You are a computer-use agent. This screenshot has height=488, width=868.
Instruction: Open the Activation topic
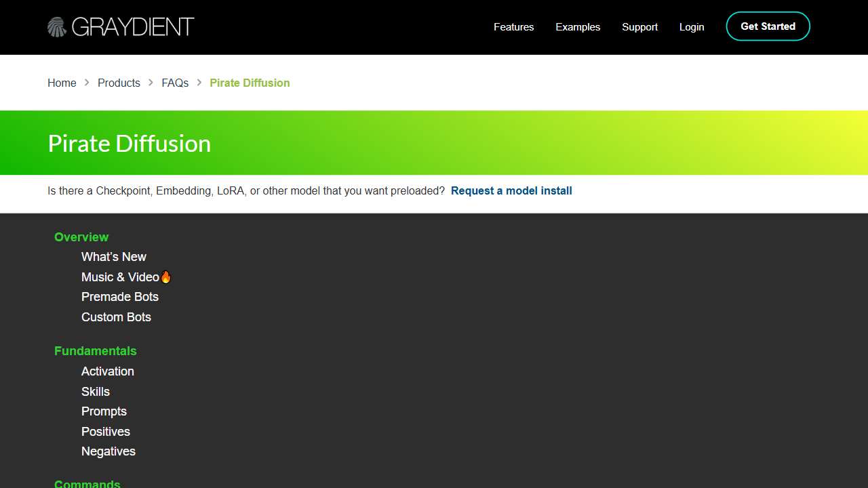click(x=108, y=371)
